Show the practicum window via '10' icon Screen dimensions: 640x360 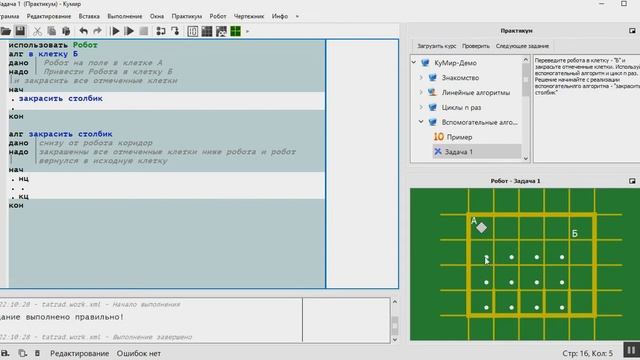[193, 31]
